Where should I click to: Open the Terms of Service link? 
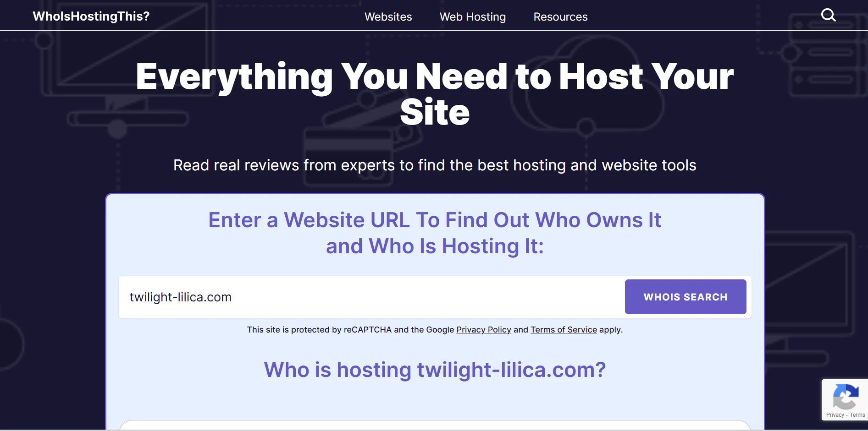pyautogui.click(x=564, y=330)
